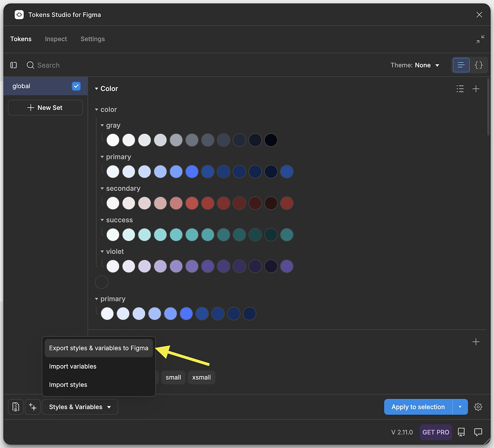Open the arrow dropdown next to Apply to selection

[x=460, y=407]
